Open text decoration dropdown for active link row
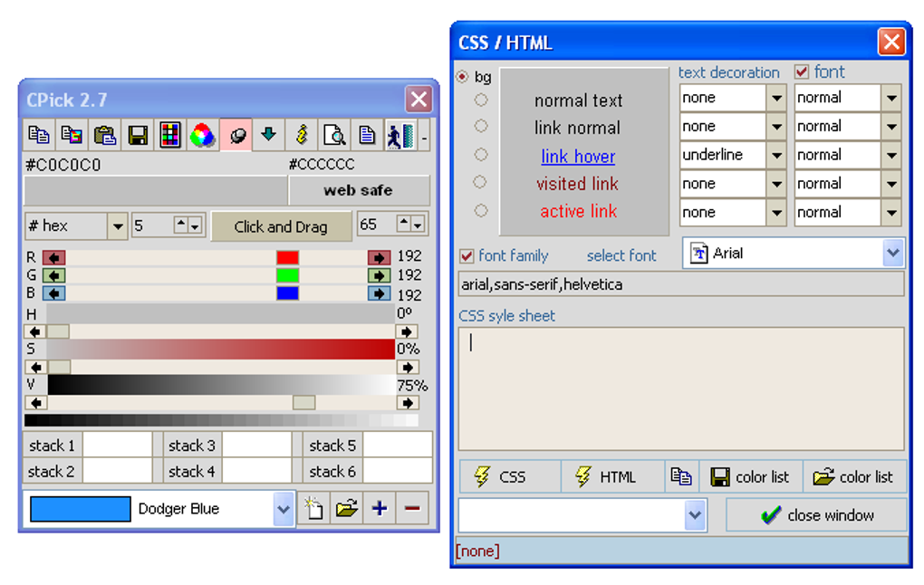The height and width of the screenshot is (585, 924). [776, 212]
